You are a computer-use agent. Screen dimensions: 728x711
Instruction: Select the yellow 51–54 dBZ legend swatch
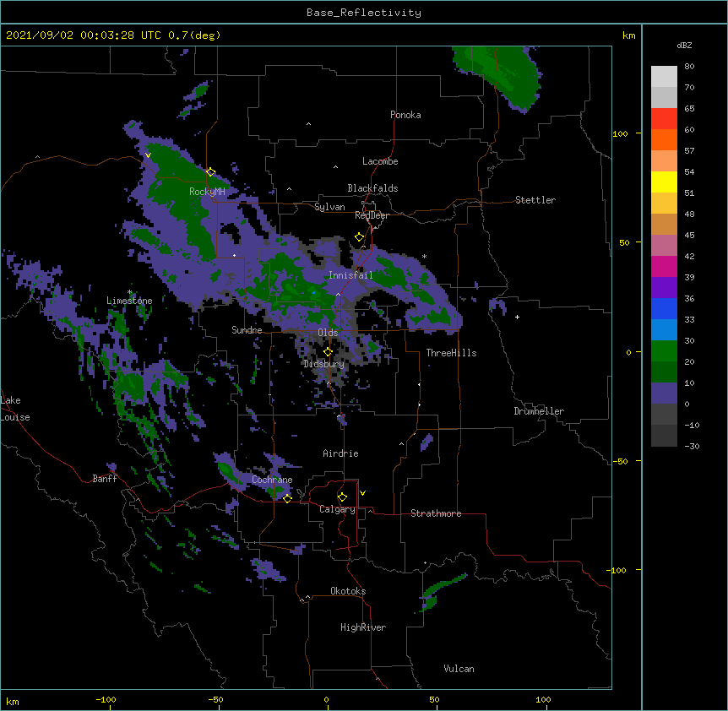point(664,182)
